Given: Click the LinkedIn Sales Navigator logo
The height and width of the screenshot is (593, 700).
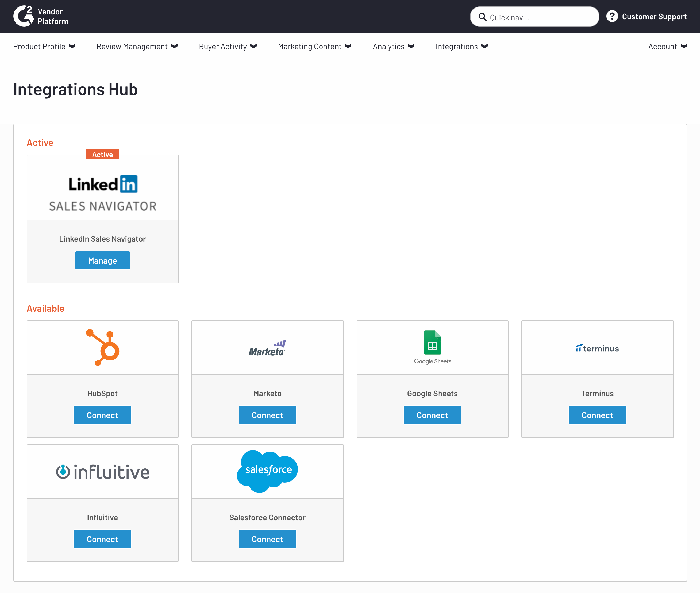Looking at the screenshot, I should pyautogui.click(x=103, y=194).
